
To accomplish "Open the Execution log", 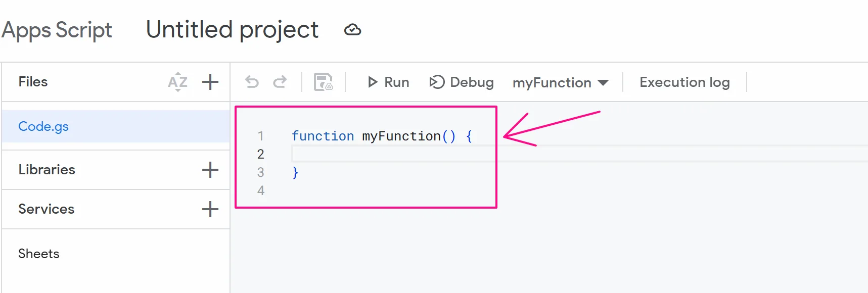I will [x=684, y=82].
